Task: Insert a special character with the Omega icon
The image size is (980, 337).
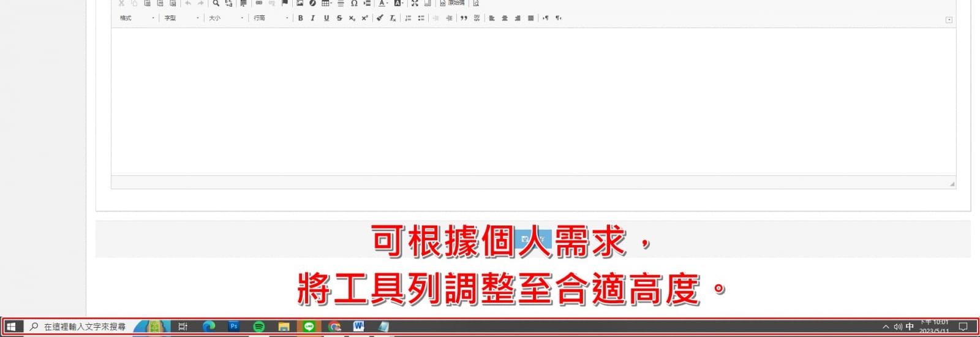Action: (x=354, y=3)
